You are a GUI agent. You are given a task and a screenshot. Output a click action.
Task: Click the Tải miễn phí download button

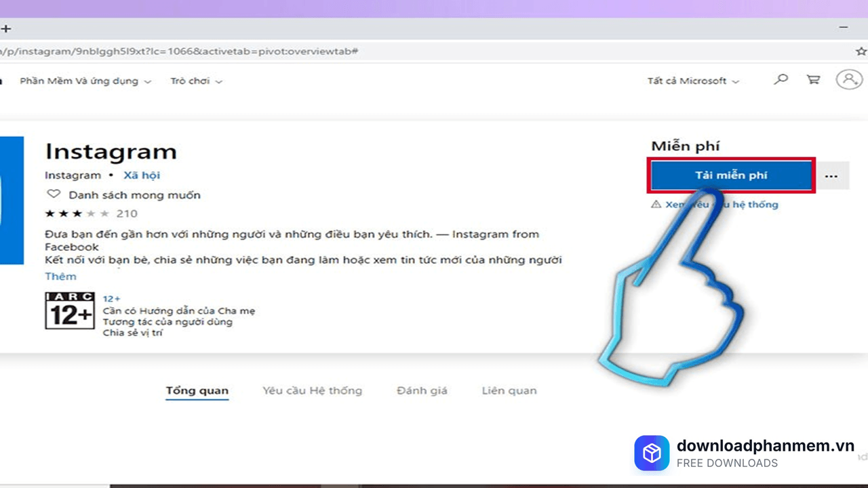tap(731, 175)
